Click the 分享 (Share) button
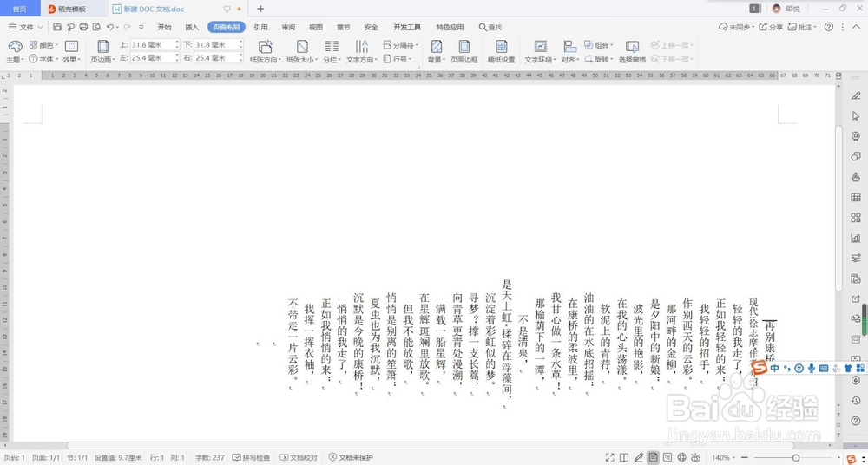This screenshot has width=868, height=465. point(771,27)
